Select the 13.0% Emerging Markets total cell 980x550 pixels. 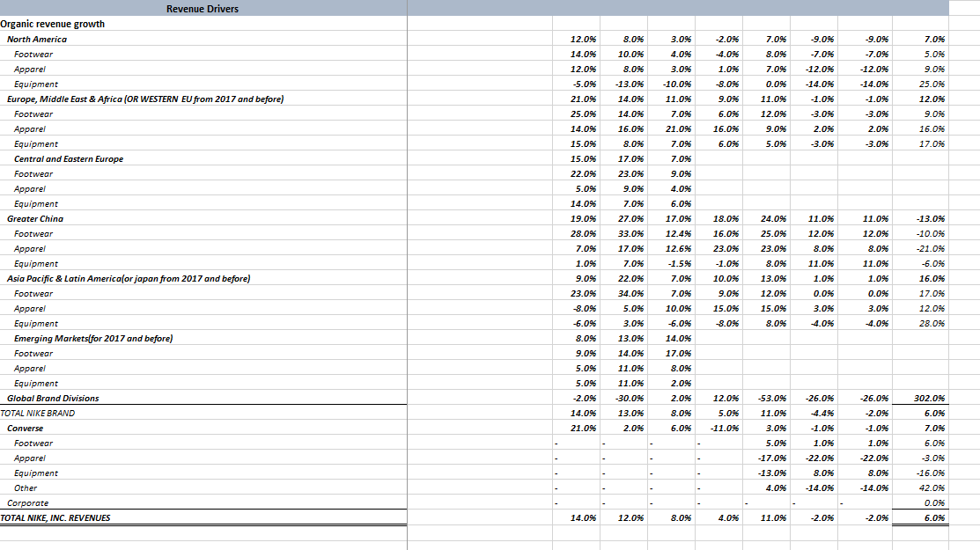tap(623, 339)
